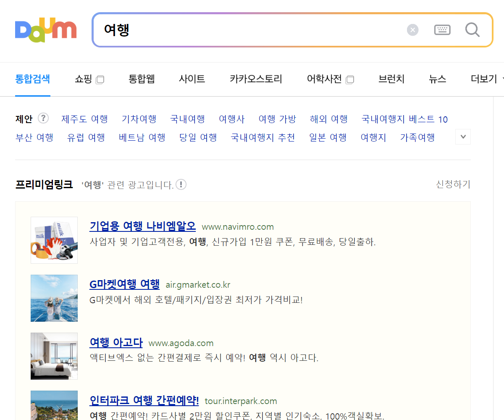The image size is (504, 420).
Task: Open the 카카오스토리 tab
Action: 256,79
